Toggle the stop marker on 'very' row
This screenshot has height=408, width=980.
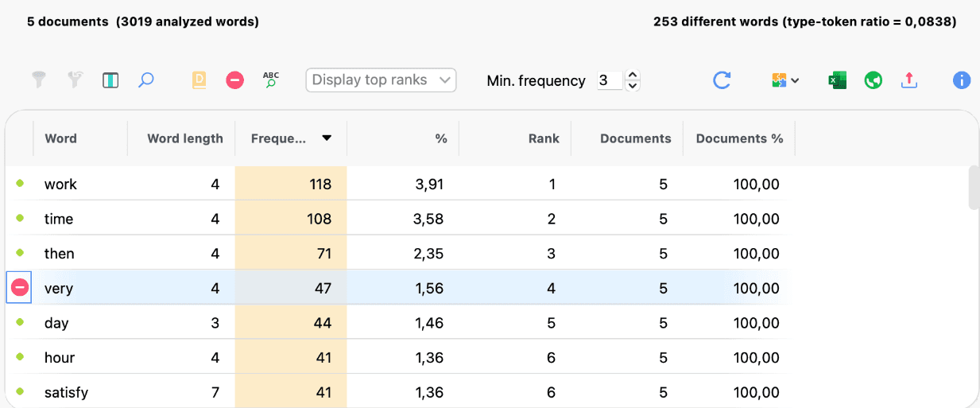point(20,288)
